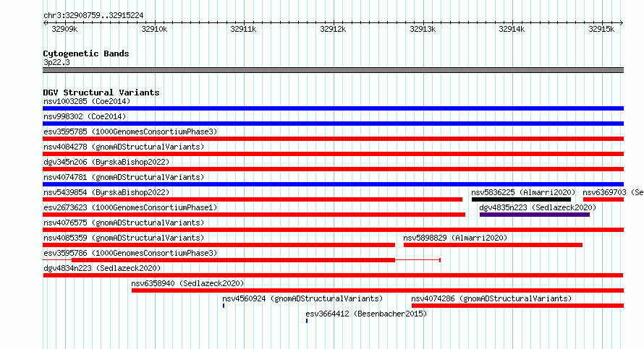Click the gray 3p22.3 cytogenetic band bar
This screenshot has height=349, width=644.
tap(333, 70)
